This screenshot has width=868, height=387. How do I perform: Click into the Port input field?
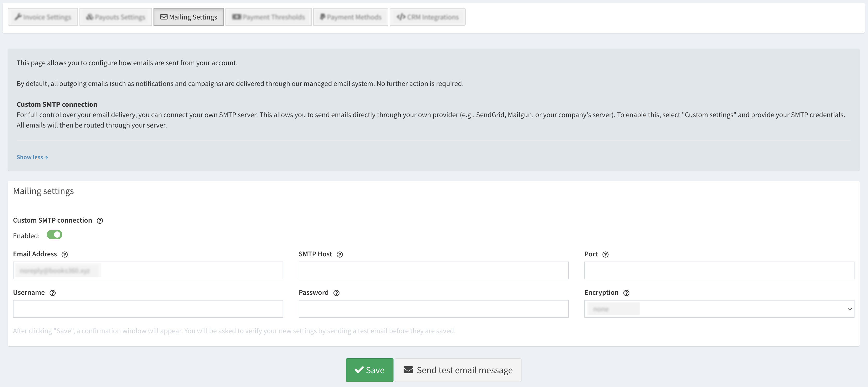coord(719,270)
